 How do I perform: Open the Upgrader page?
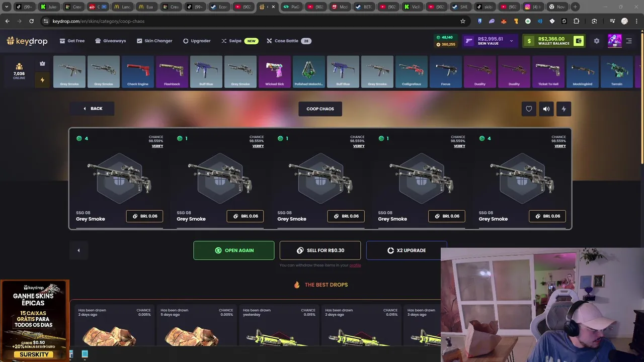click(x=197, y=41)
